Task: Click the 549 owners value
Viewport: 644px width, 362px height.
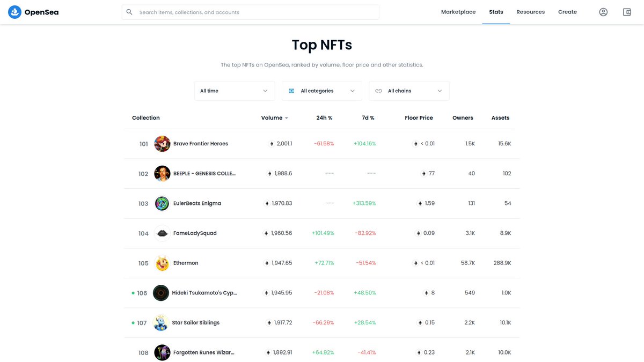Action: (x=470, y=293)
